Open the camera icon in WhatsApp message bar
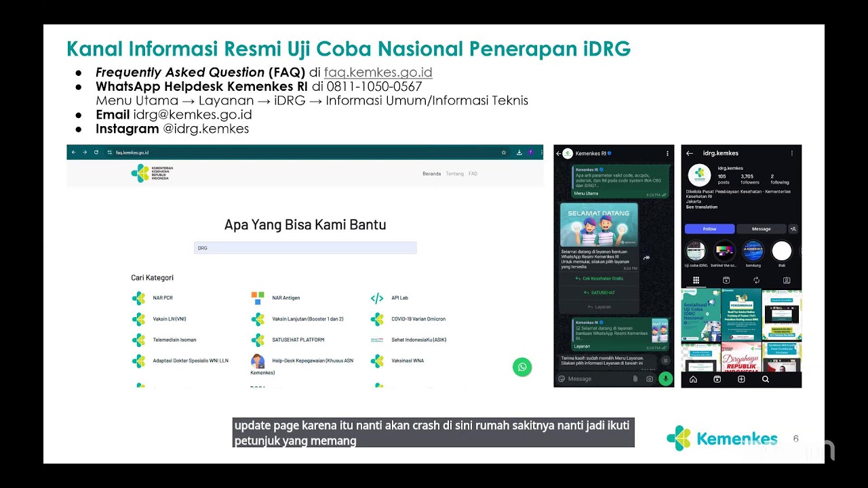The image size is (868, 488). [650, 379]
